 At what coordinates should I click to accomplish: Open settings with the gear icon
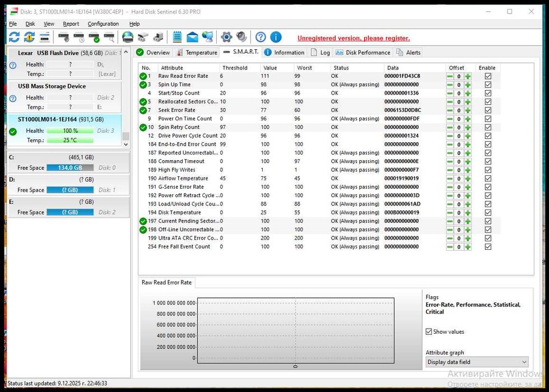pyautogui.click(x=226, y=38)
